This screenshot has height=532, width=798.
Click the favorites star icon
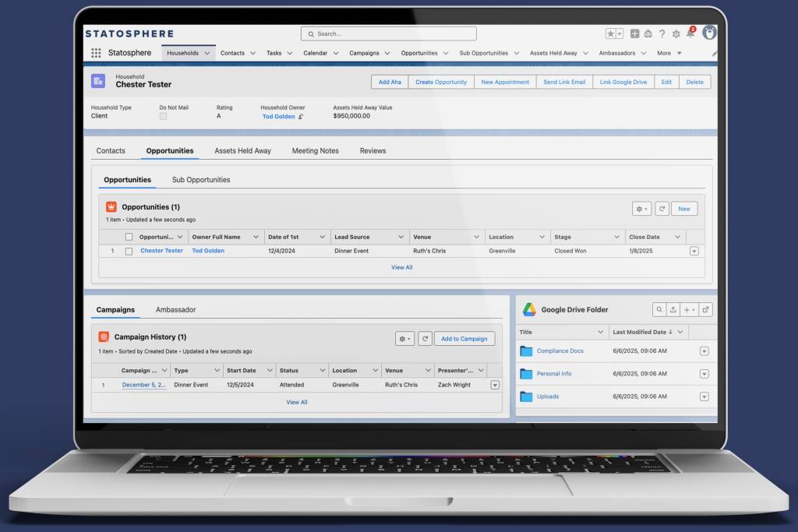pyautogui.click(x=611, y=34)
